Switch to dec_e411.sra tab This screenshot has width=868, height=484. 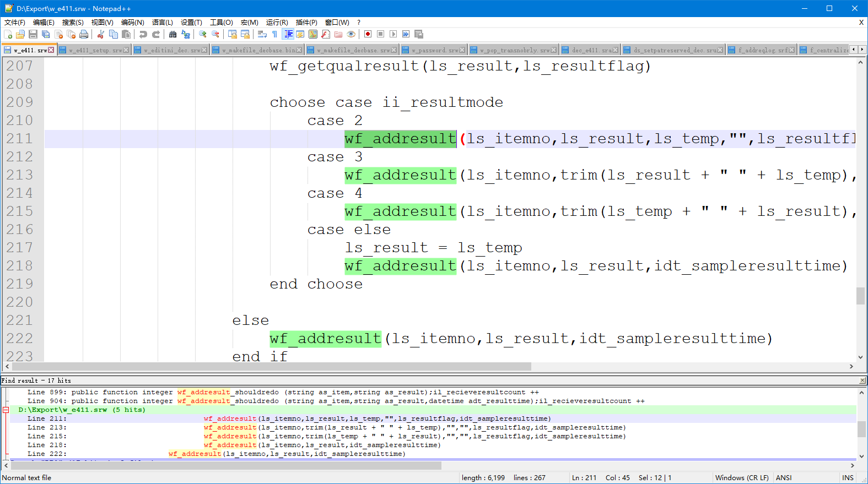click(590, 50)
